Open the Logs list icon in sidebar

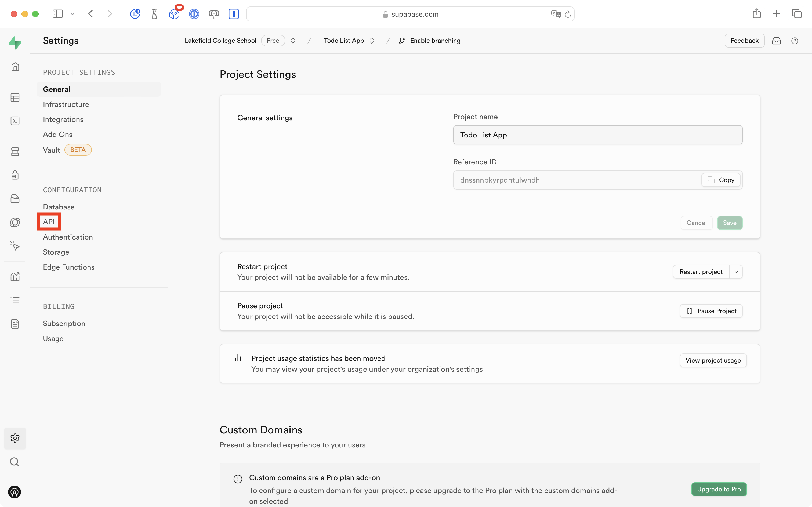click(15, 300)
